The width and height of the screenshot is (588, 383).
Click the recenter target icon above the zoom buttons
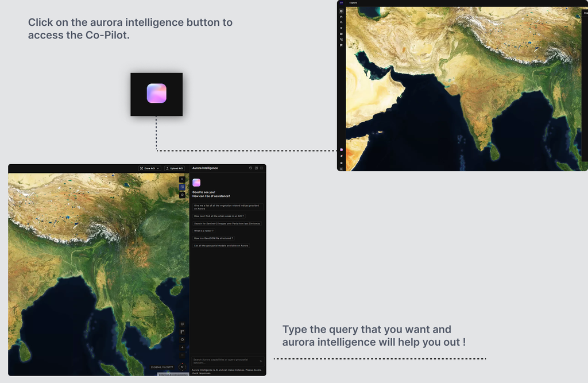pos(182,339)
